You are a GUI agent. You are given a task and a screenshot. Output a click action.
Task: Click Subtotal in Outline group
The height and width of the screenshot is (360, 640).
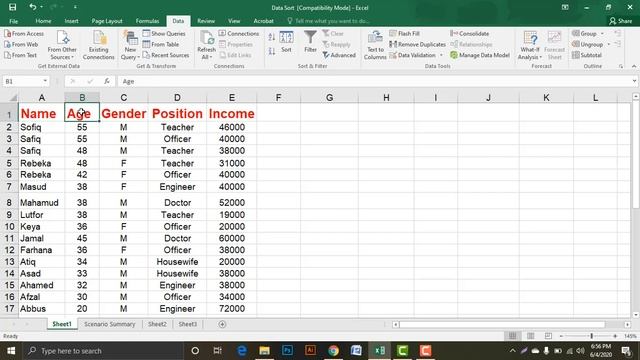587,55
